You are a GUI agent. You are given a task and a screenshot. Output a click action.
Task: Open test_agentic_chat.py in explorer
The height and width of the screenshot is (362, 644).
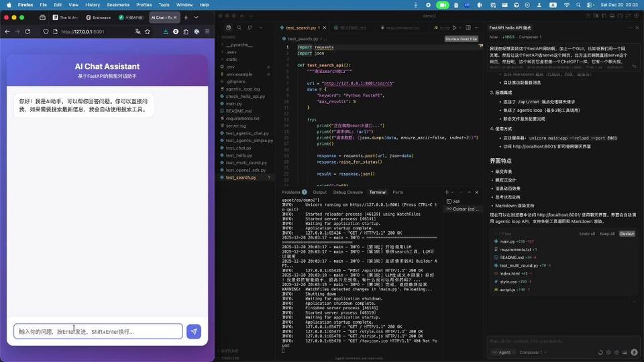tap(246, 133)
